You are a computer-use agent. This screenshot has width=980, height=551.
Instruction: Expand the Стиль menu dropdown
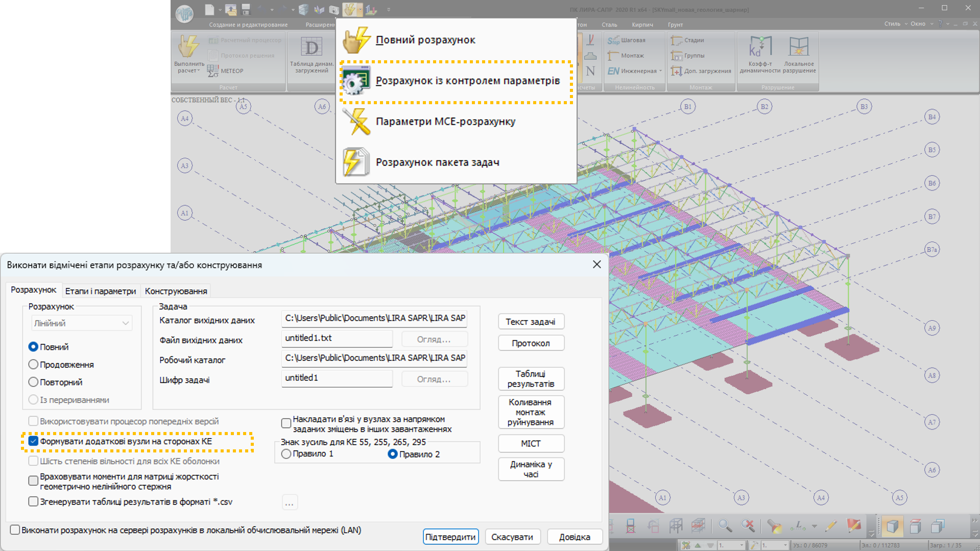pos(895,23)
